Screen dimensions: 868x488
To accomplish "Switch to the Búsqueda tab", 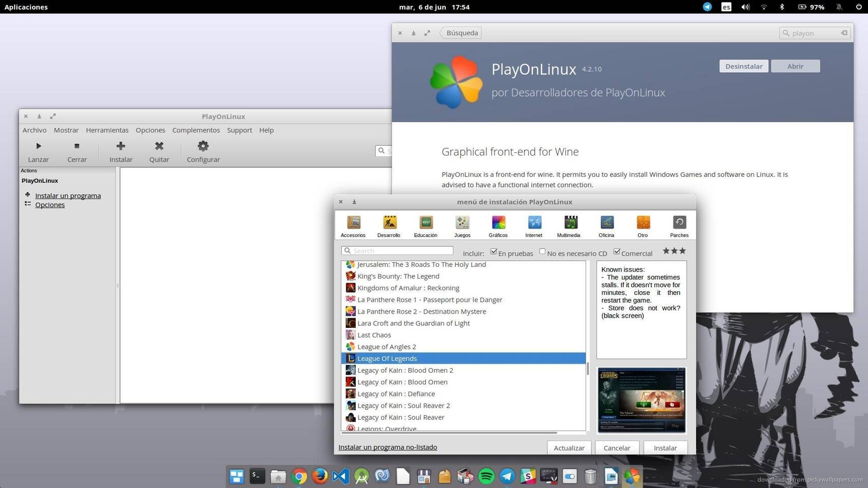I will click(x=461, y=33).
